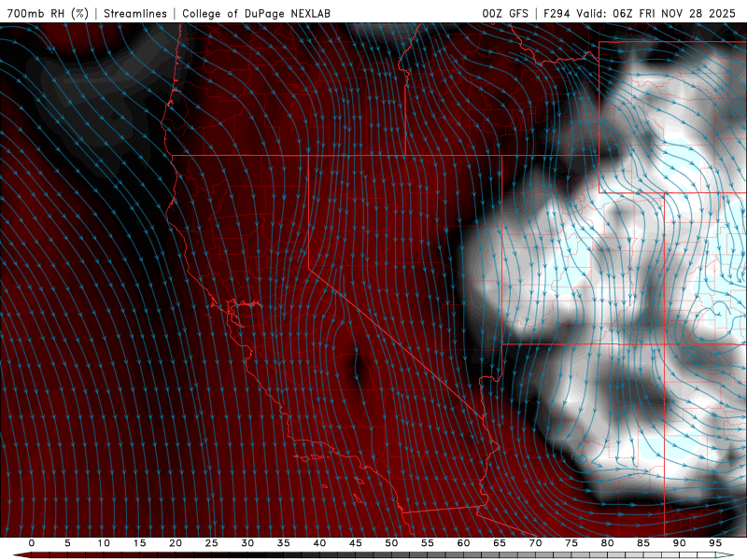
Task: Click the '700mb RH (%)' title text
Action: click(x=48, y=13)
